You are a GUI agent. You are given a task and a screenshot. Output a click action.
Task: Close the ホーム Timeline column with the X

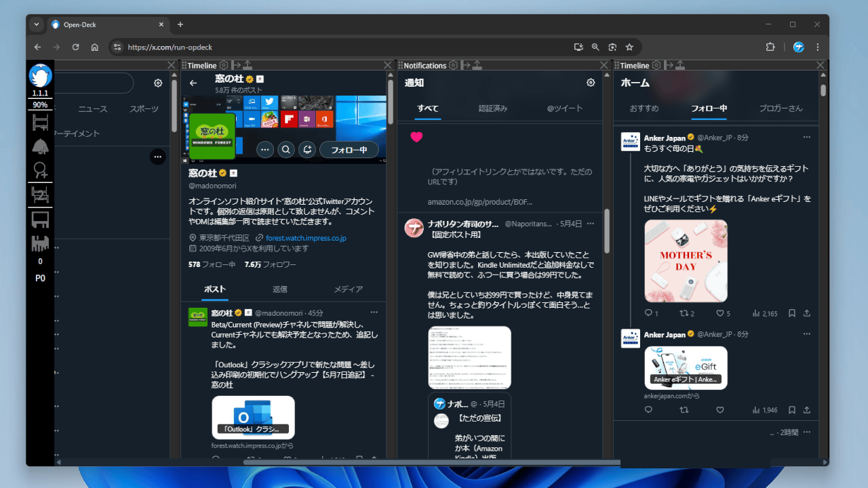coord(821,65)
